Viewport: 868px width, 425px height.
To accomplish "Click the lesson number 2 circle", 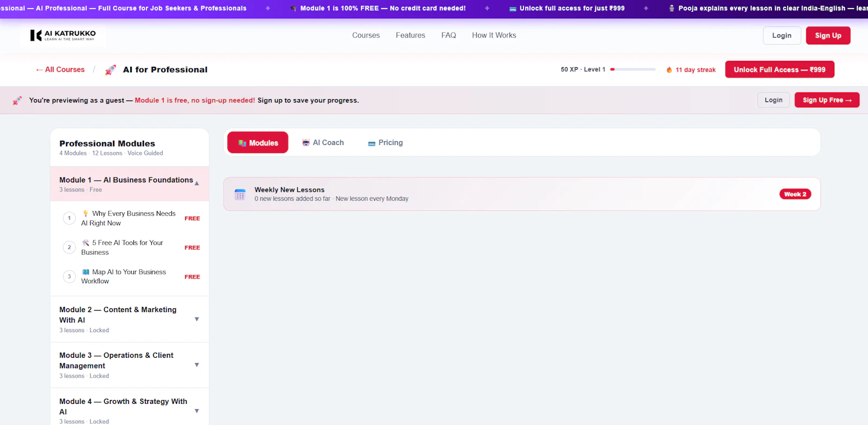I will [x=69, y=248].
